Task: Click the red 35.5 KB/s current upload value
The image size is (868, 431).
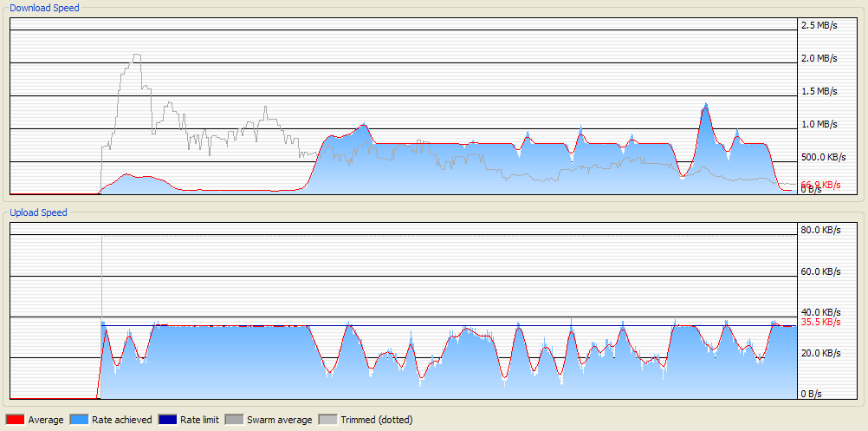Action: 820,322
